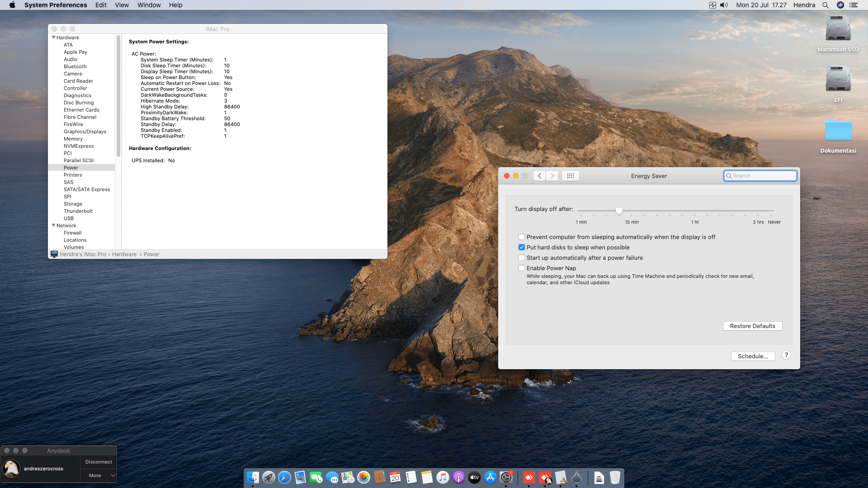Image resolution: width=868 pixels, height=488 pixels.
Task: Open the Window menu
Action: pos(149,5)
